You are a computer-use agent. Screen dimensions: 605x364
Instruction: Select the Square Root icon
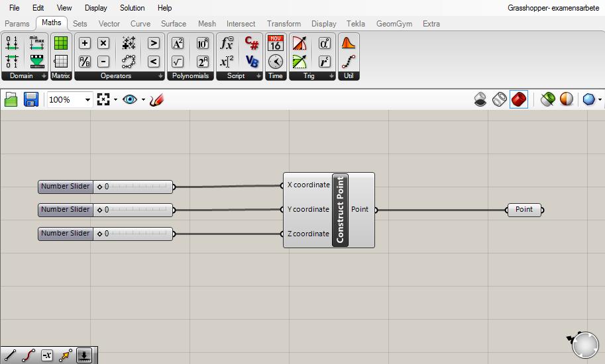pos(178,62)
